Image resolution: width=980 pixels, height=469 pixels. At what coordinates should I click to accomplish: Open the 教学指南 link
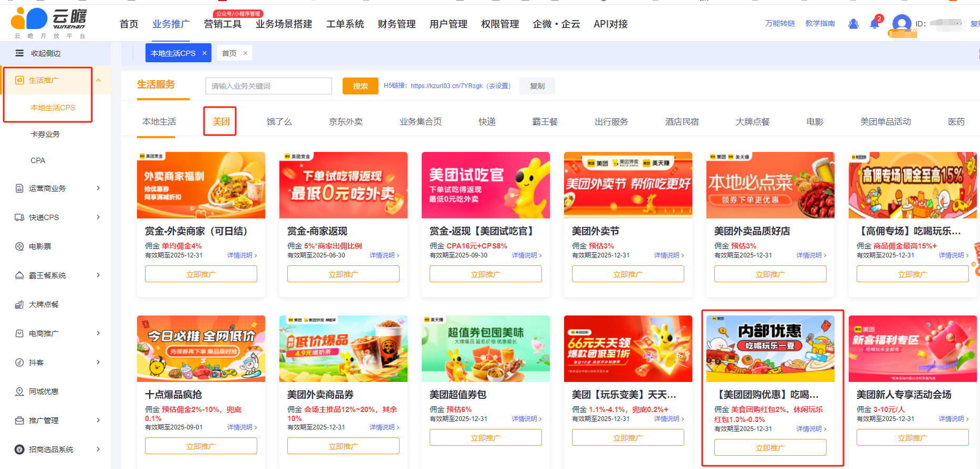pos(820,23)
